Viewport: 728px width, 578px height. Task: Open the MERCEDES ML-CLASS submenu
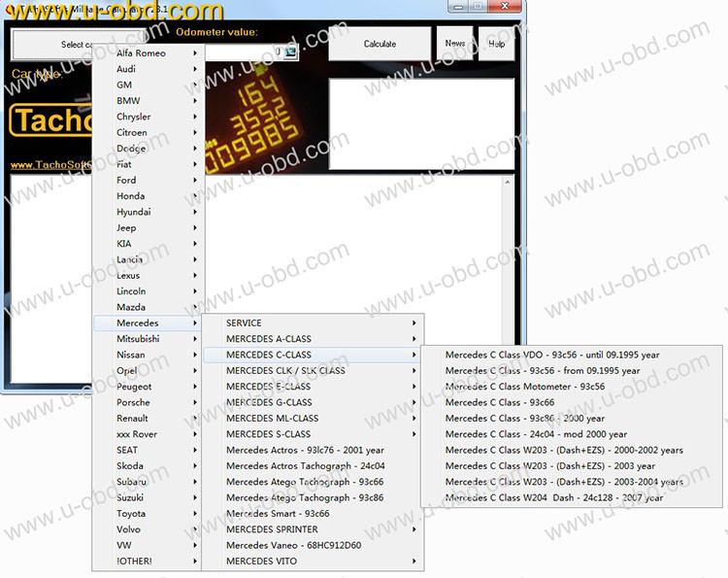312,418
